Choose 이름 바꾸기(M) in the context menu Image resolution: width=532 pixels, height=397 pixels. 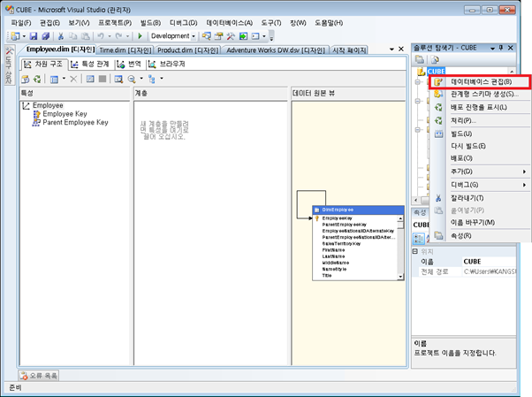coord(481,223)
